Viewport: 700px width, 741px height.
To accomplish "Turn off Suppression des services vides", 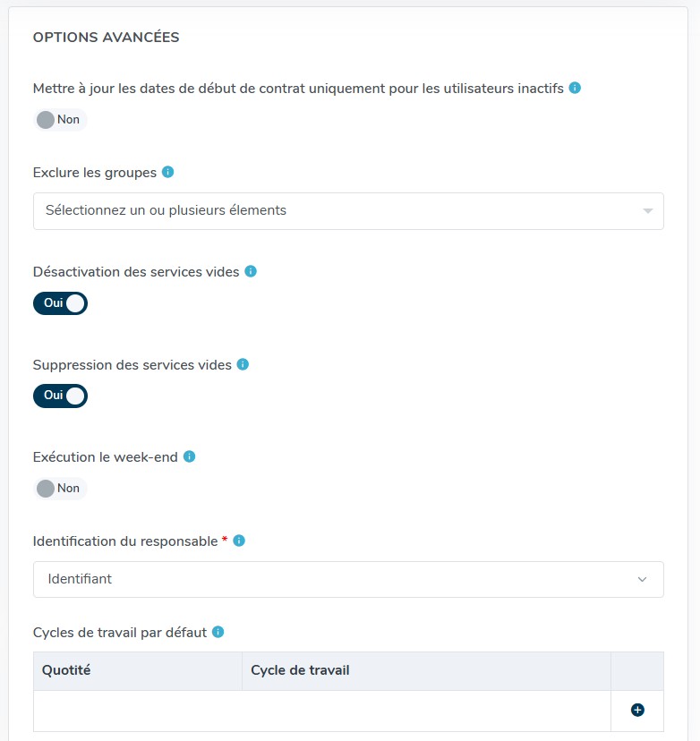I will click(60, 396).
